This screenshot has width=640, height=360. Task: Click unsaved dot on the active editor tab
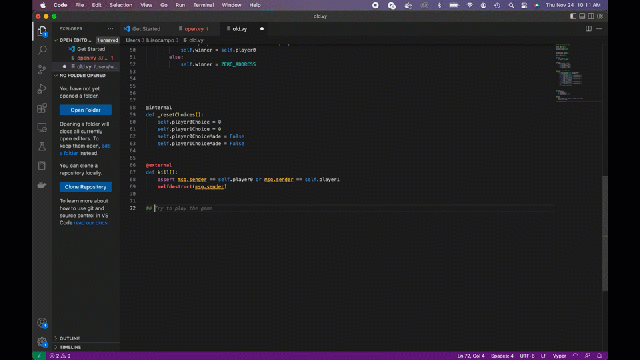pyautogui.click(x=262, y=29)
